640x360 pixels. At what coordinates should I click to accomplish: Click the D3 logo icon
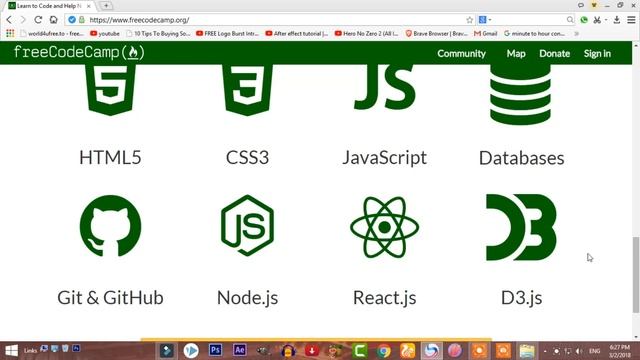pyautogui.click(x=521, y=227)
